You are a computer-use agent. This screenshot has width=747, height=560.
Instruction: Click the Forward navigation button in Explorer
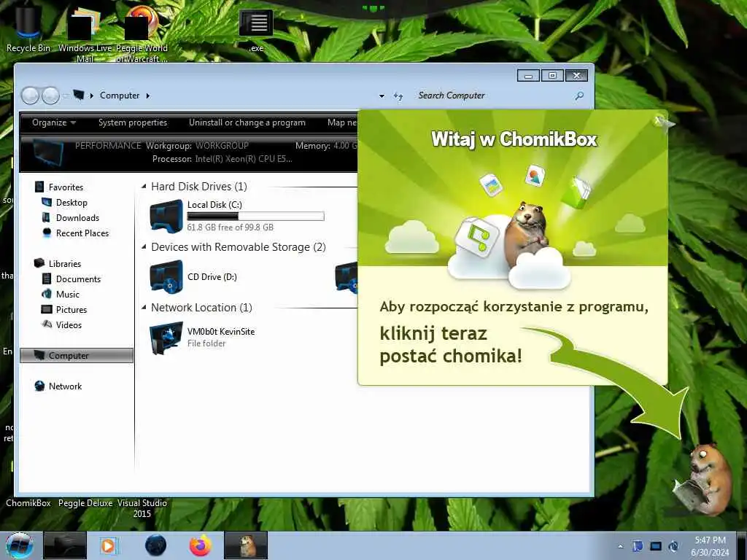50,96
